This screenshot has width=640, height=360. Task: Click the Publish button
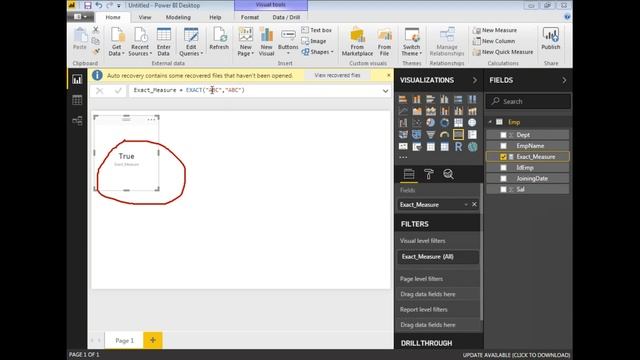tap(551, 39)
